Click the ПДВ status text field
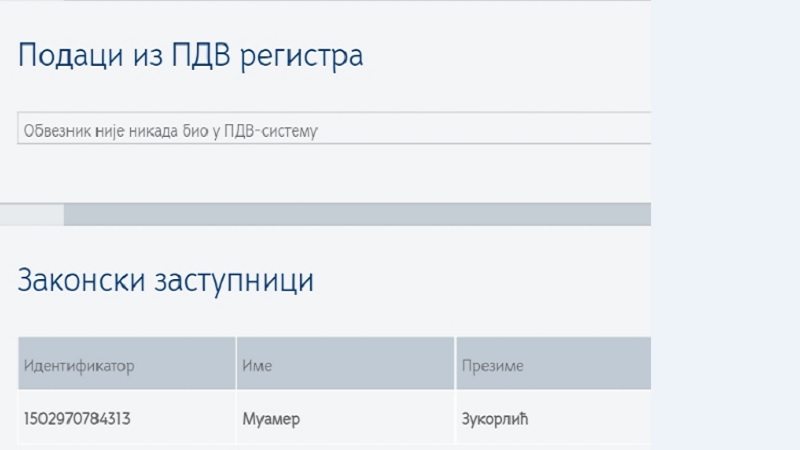Image resolution: width=800 pixels, height=450 pixels. 334,128
